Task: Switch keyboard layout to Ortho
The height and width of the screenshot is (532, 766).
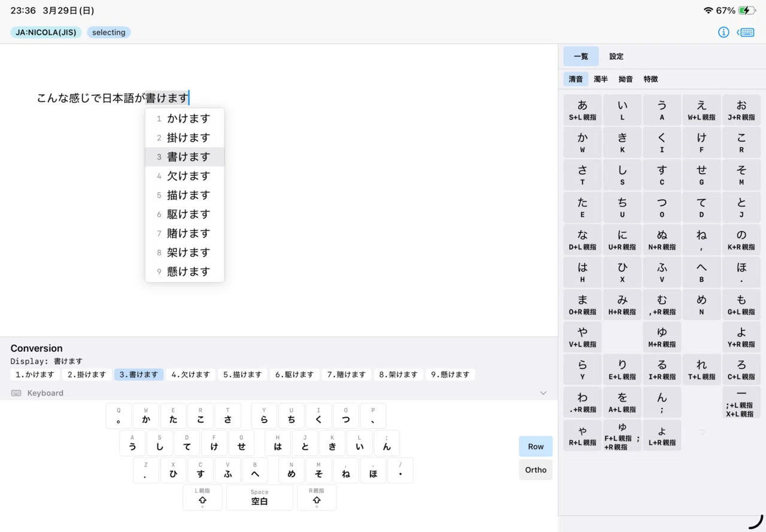Action: pyautogui.click(x=536, y=470)
